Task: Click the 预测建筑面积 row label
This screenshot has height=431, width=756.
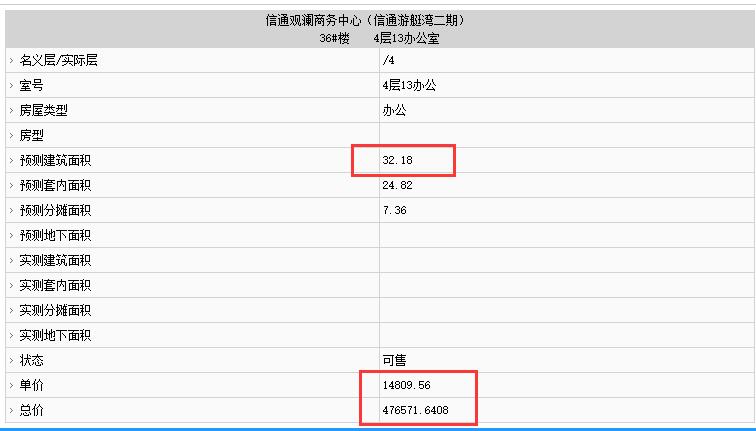Action: pyautogui.click(x=55, y=161)
